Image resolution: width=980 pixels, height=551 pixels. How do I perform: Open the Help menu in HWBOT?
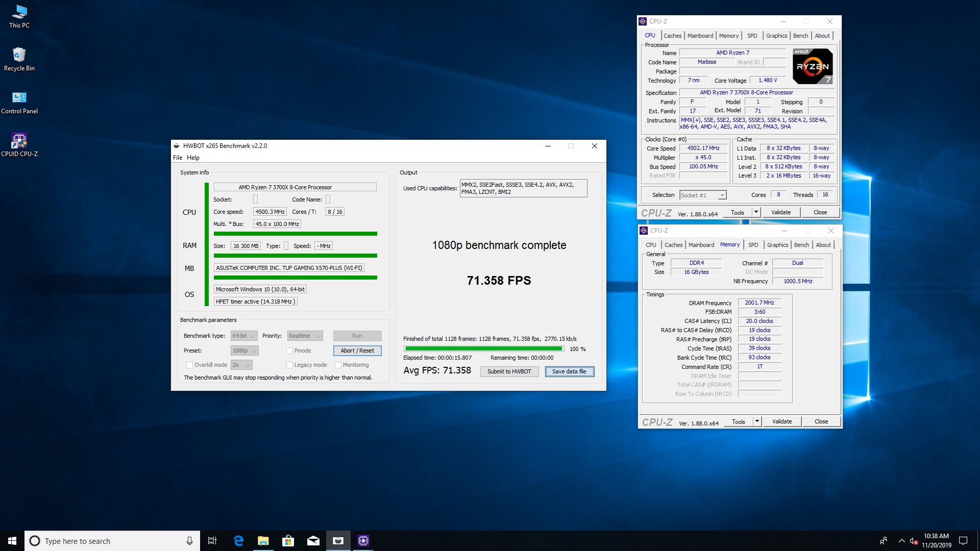(x=193, y=158)
